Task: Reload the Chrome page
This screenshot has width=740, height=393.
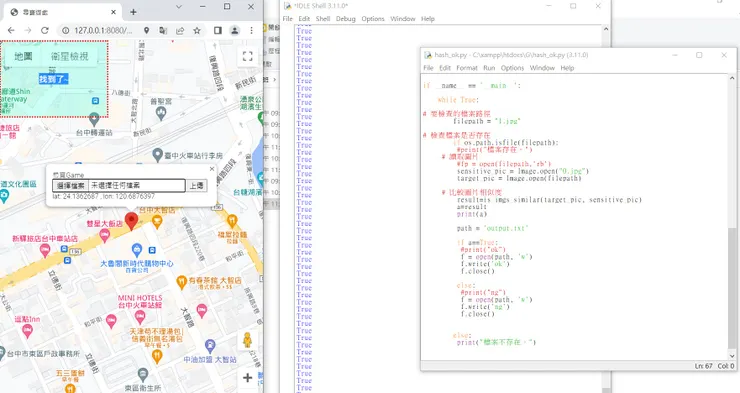Action: click(45, 30)
